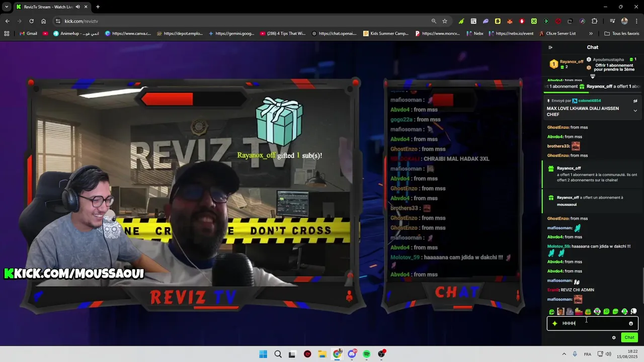Hide the pinned message using the crossed-eye icon
Screen dimensions: 644x362
(x=635, y=101)
